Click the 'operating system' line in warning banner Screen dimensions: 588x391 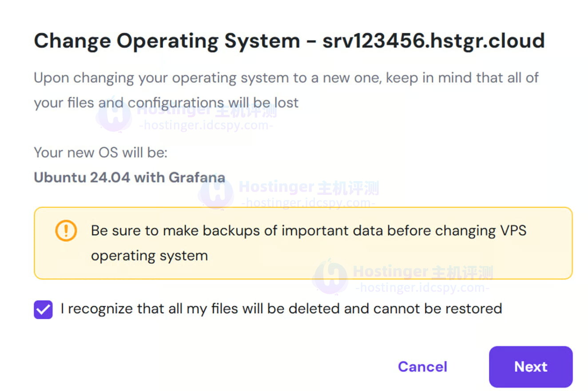(149, 256)
